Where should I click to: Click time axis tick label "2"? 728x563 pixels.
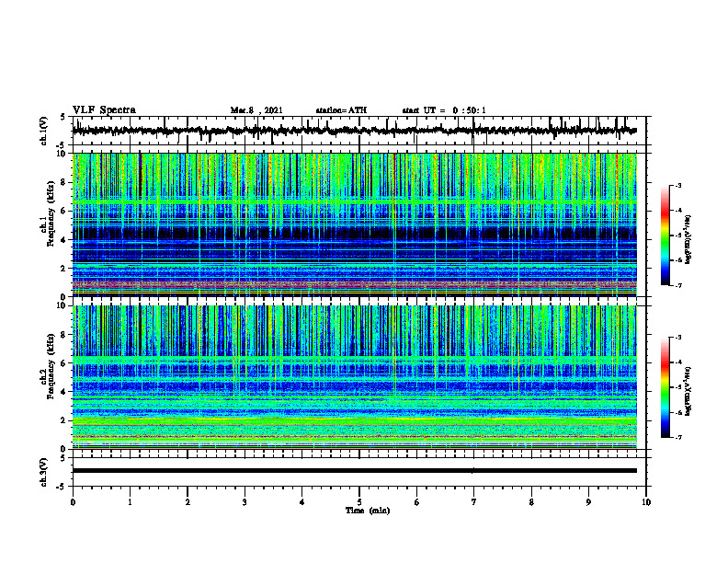pos(188,502)
